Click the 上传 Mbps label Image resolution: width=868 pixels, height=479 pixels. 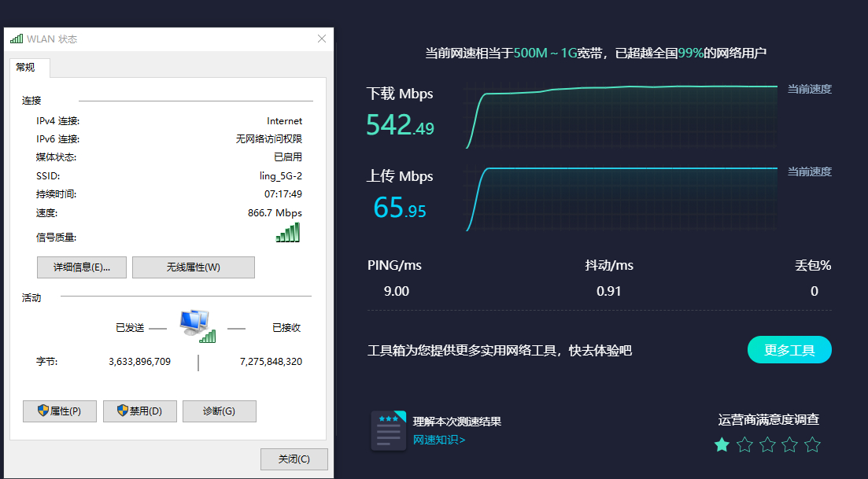[400, 176]
